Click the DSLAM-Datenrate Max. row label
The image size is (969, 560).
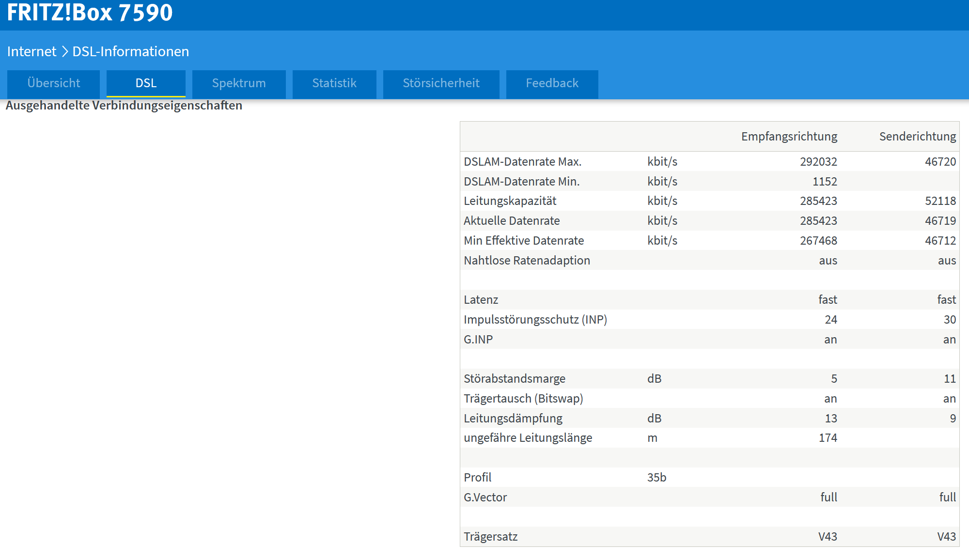pos(522,162)
